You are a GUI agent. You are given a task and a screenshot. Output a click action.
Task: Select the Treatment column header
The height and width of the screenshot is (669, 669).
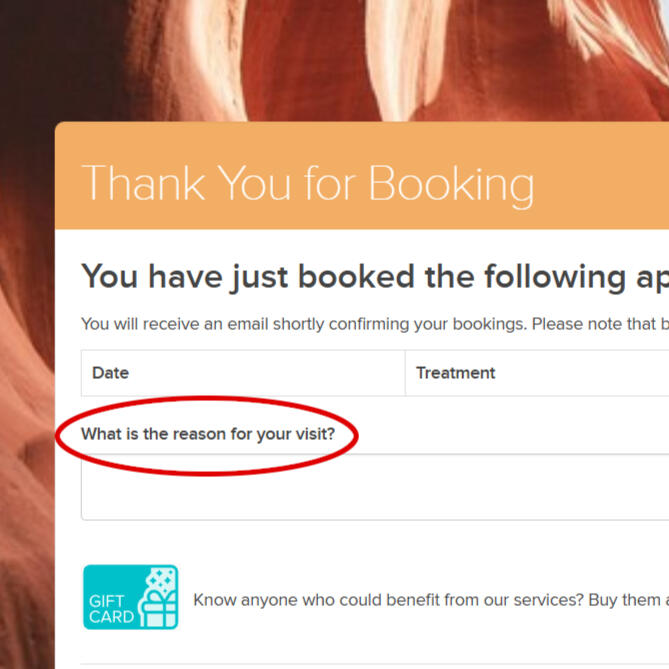coord(456,373)
